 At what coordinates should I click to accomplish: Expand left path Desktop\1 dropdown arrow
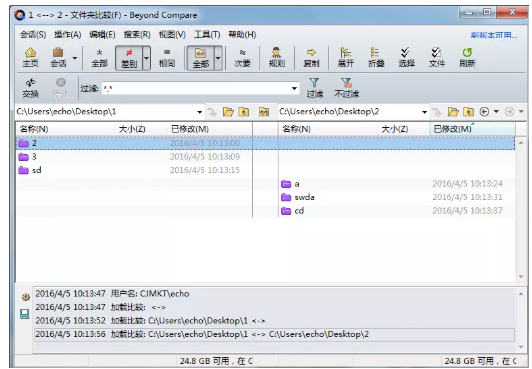pos(200,112)
